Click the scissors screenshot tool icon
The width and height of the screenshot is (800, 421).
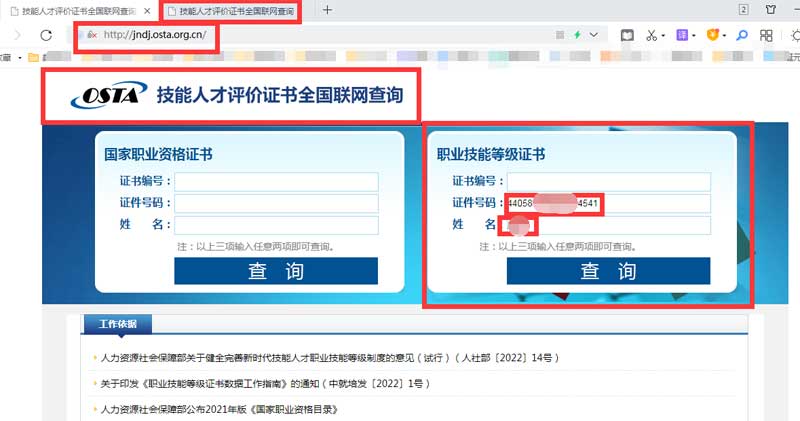coord(650,34)
